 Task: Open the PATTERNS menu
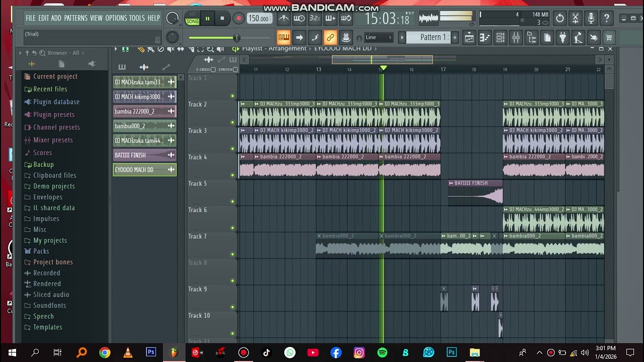pos(75,18)
